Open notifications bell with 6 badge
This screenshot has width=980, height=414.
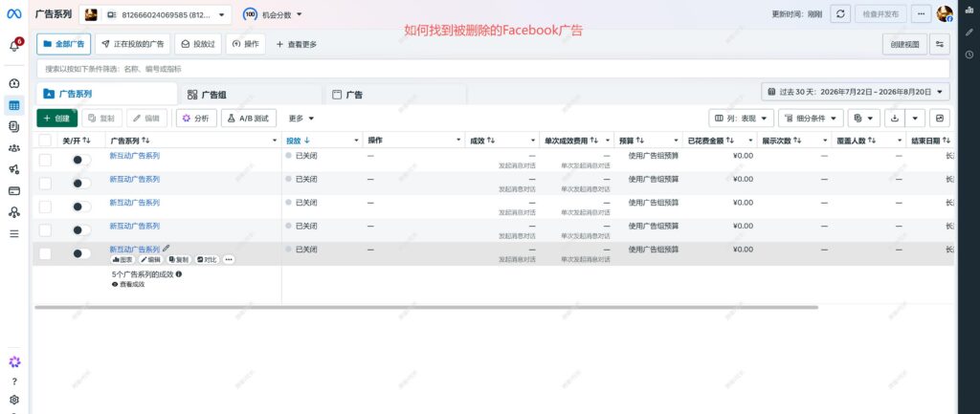pos(14,46)
